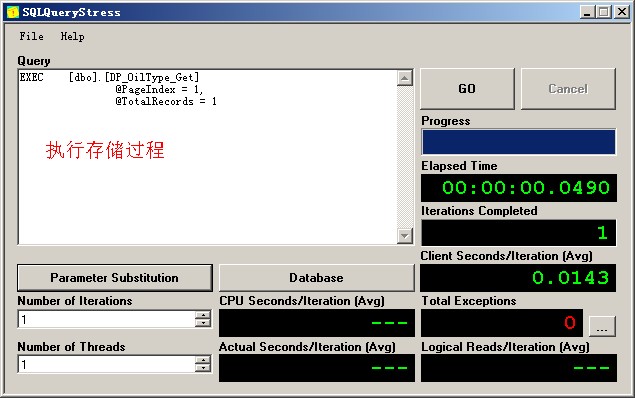
Task: Click the Progress bar
Action: pos(519,142)
